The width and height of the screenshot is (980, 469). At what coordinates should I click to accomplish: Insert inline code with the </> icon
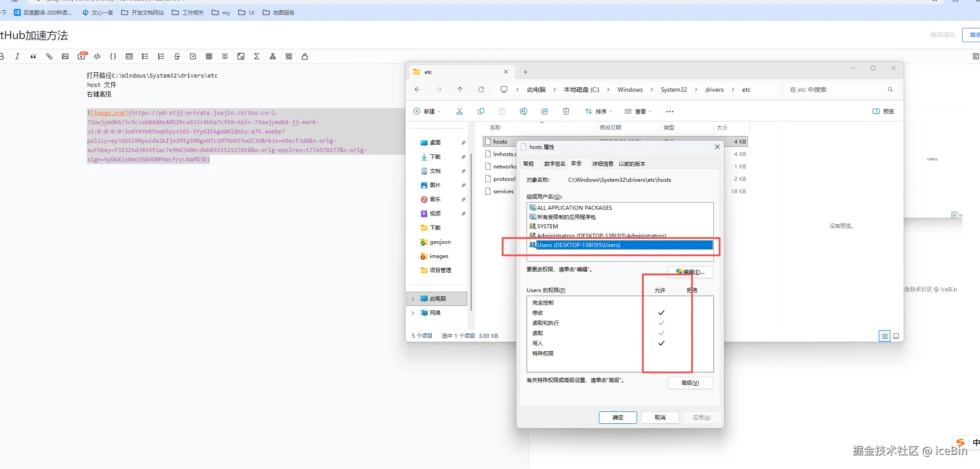[x=97, y=56]
